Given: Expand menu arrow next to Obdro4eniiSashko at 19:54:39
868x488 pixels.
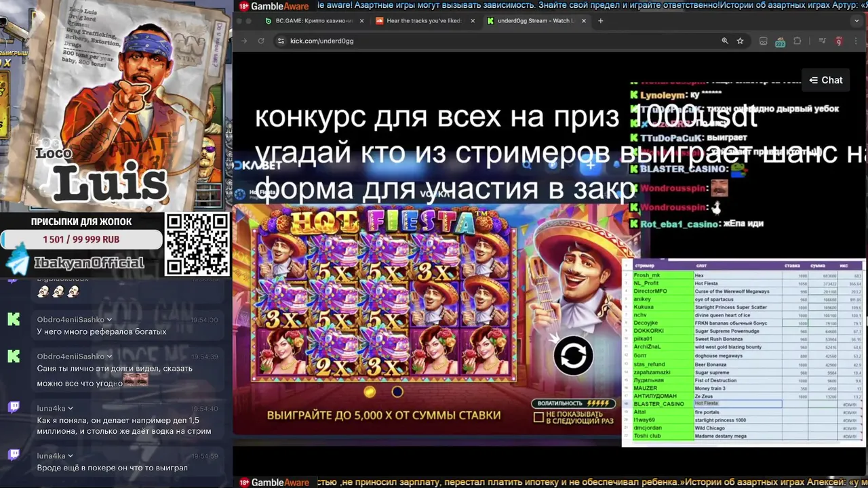Looking at the screenshot, I should click(109, 357).
